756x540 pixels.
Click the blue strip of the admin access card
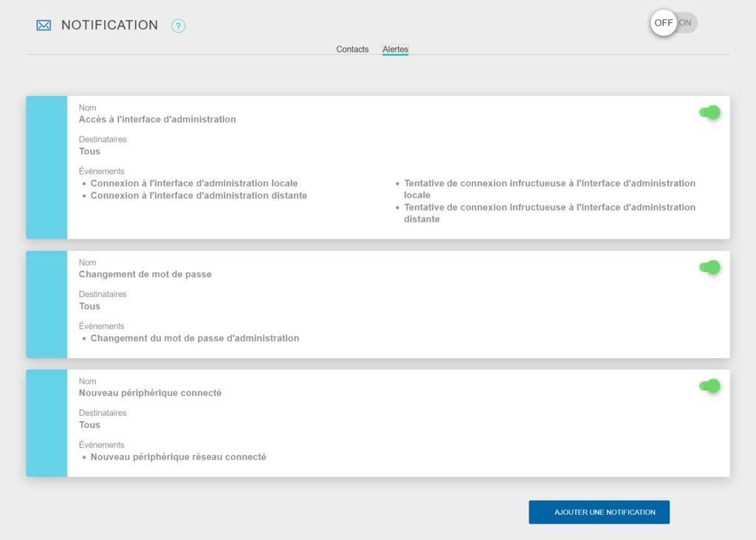[47, 166]
